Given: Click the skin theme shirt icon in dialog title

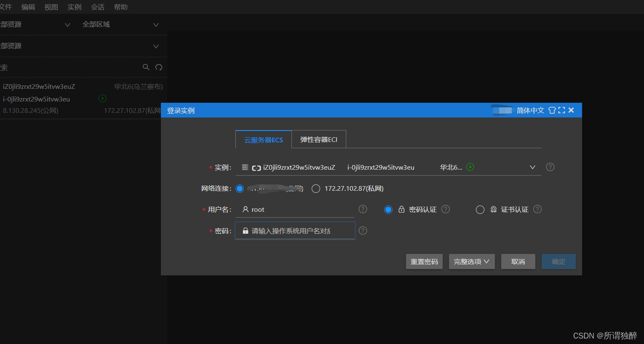Looking at the screenshot, I should point(552,110).
